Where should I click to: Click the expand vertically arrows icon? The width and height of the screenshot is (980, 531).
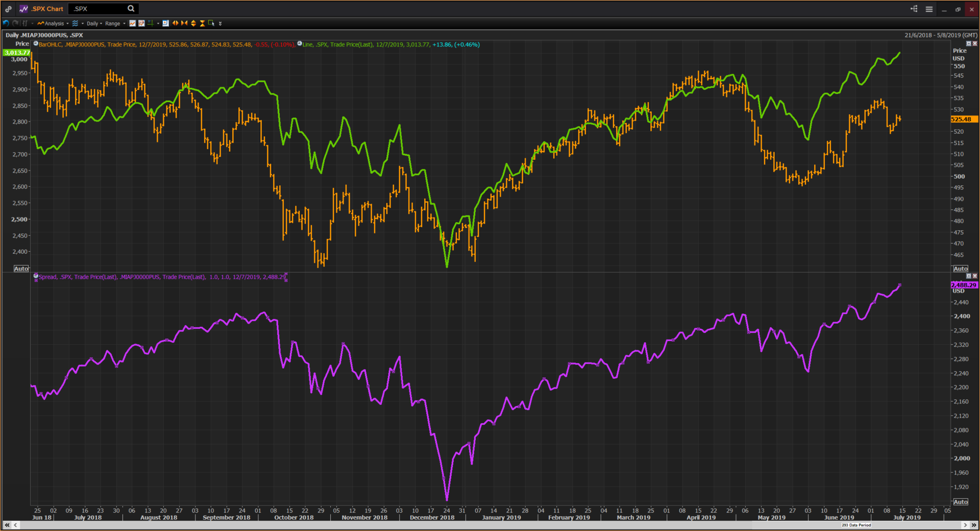click(193, 23)
